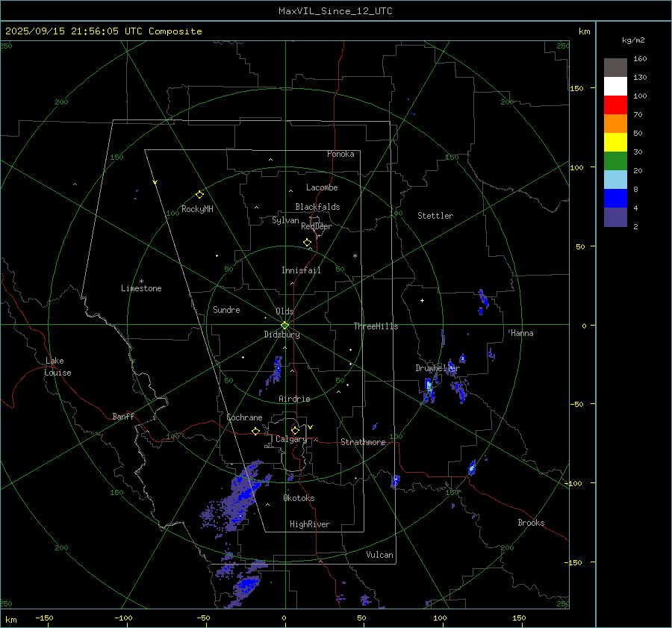672x628 pixels.
Task: Click the Lake Louise label
Action: 57,367
